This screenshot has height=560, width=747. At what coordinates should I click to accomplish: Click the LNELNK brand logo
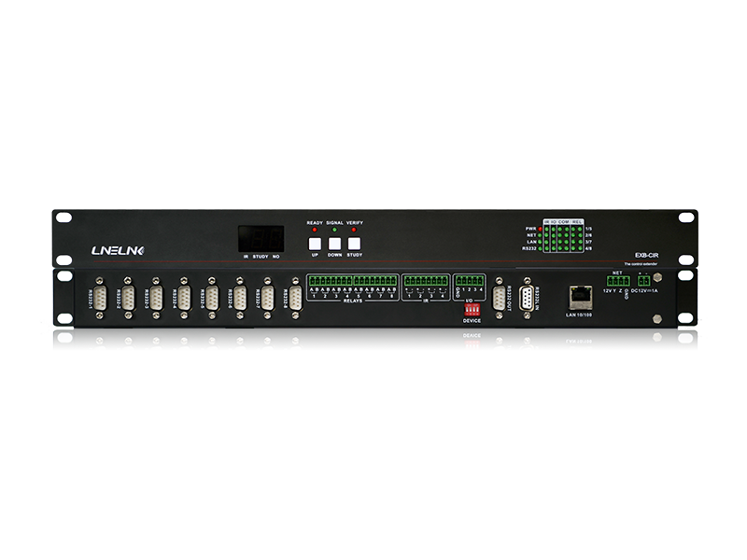click(x=118, y=250)
